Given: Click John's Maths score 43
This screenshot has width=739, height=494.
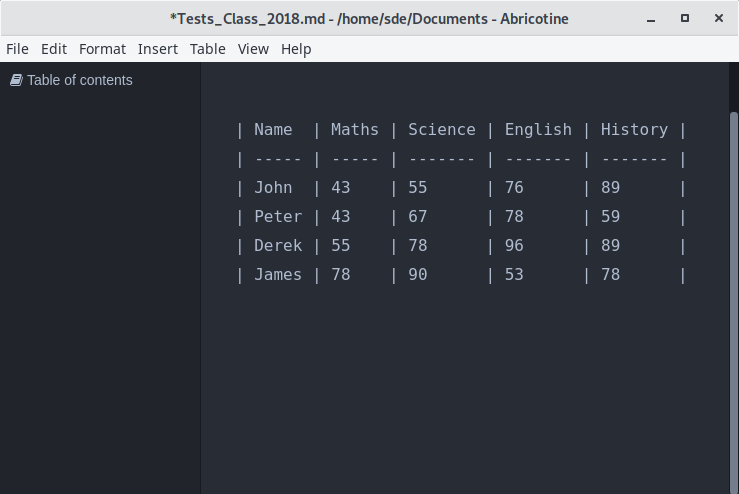Looking at the screenshot, I should (341, 188).
